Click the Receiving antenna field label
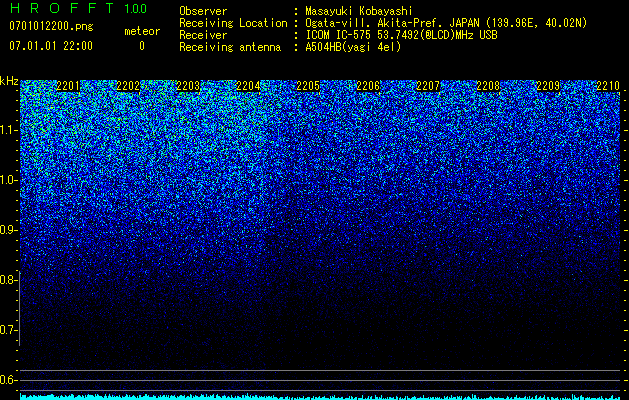 click(230, 47)
